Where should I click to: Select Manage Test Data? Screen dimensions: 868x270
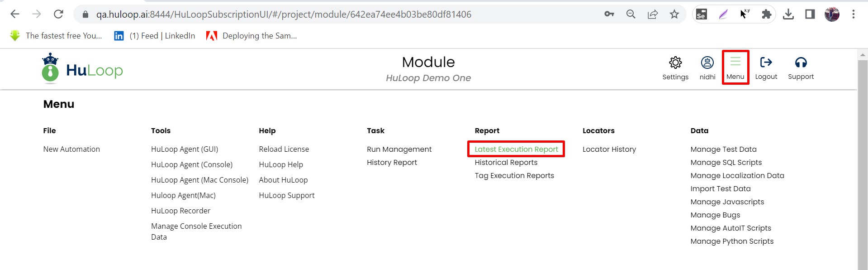click(723, 149)
